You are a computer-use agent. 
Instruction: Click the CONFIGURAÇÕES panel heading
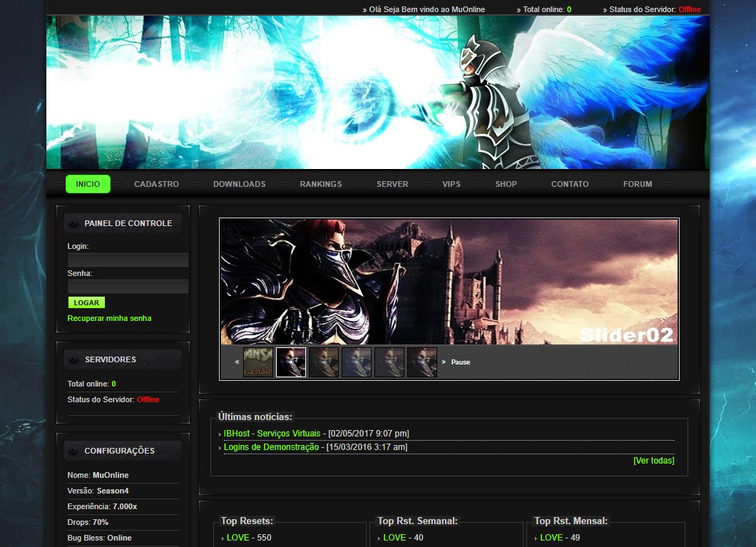[x=120, y=451]
